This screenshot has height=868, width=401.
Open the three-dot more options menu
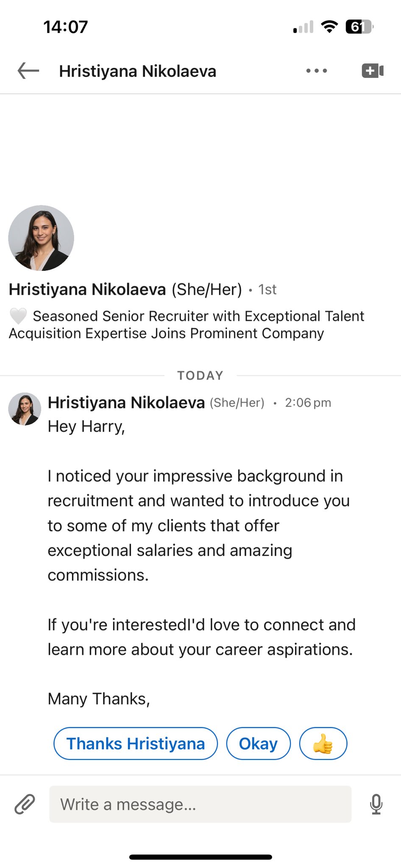pos(317,71)
